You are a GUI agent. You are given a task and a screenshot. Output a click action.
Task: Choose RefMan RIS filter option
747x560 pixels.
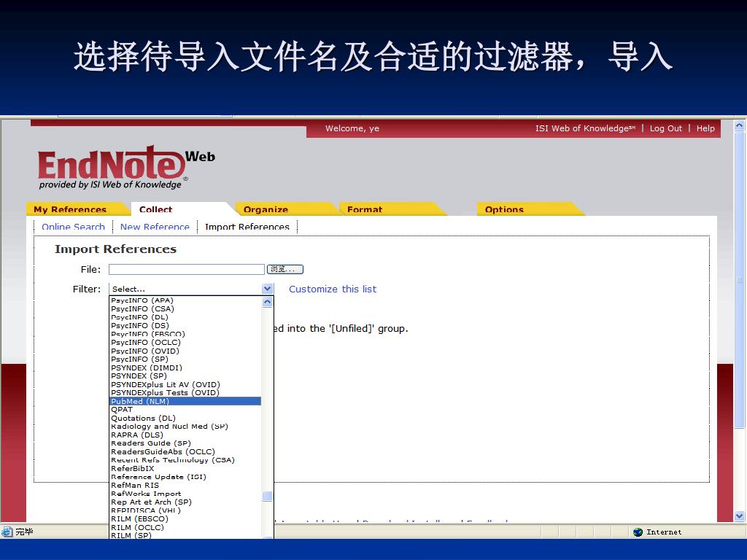coord(185,485)
